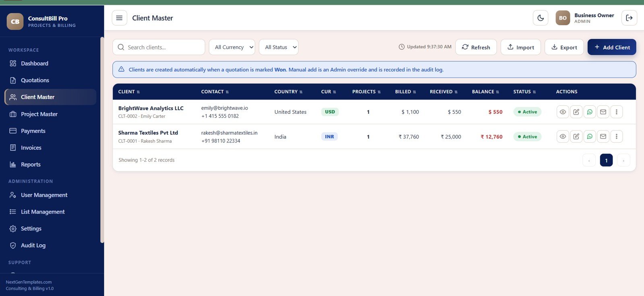Open List Management in the sidebar

coord(50,212)
